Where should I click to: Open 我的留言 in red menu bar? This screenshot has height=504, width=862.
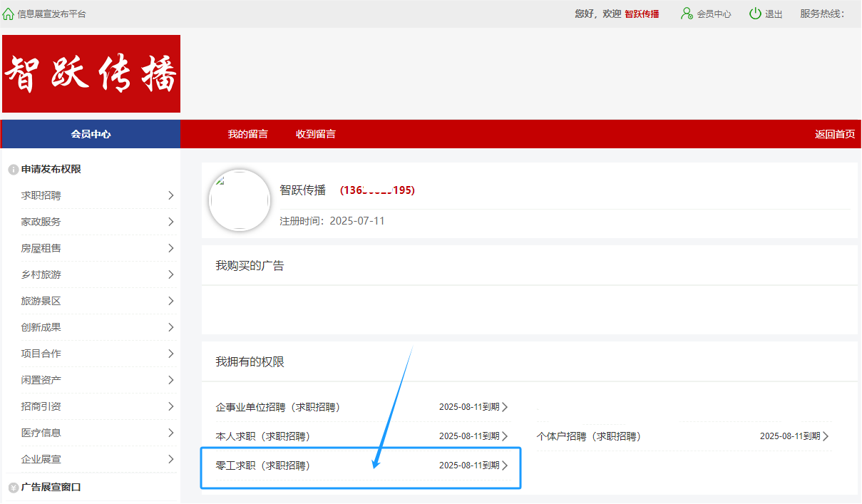click(x=248, y=134)
